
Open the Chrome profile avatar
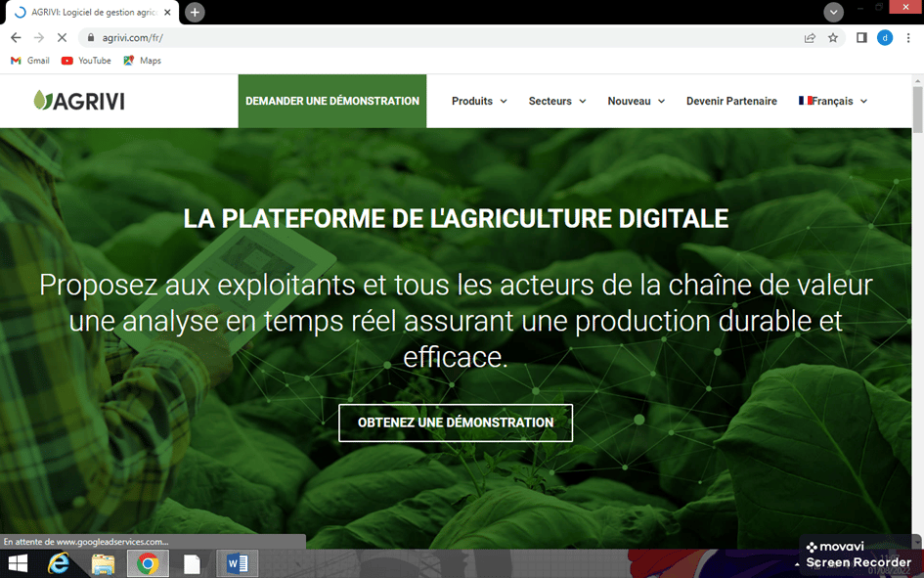coord(885,38)
